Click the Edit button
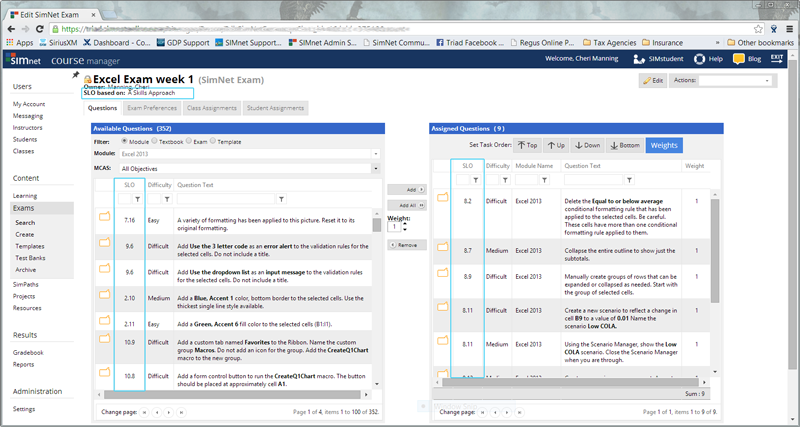This screenshot has height=427, width=800. pos(653,81)
